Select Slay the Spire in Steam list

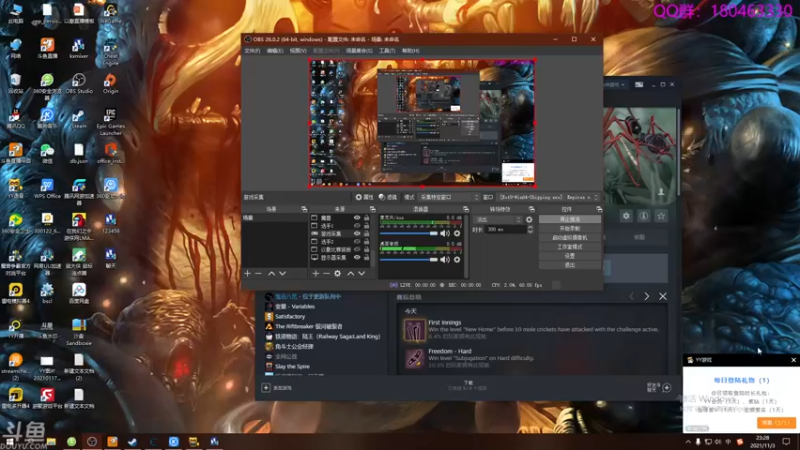(x=292, y=366)
